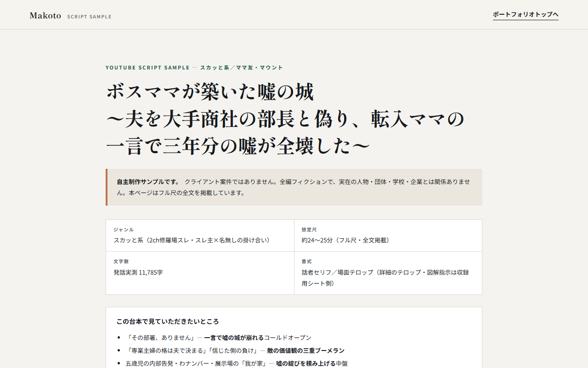The width and height of the screenshot is (588, 368).
Task: Click the SCRIPT SAMPLE header label
Action: [89, 17]
